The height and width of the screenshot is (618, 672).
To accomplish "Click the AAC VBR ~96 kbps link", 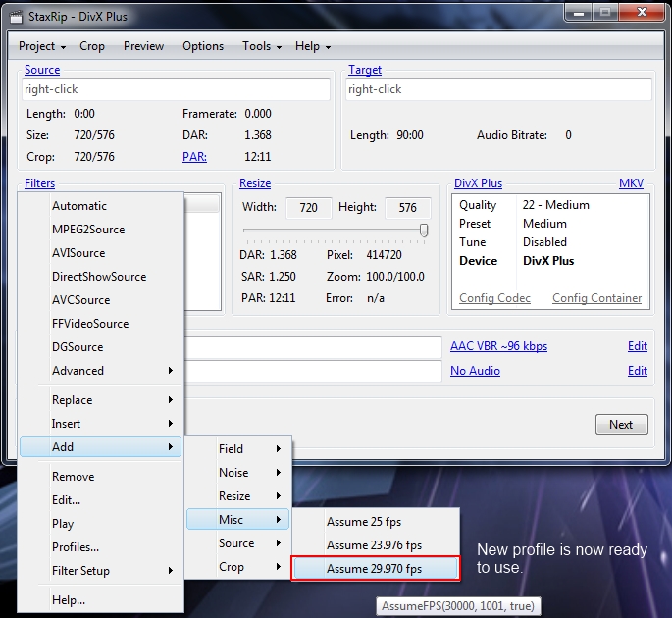I will [499, 346].
